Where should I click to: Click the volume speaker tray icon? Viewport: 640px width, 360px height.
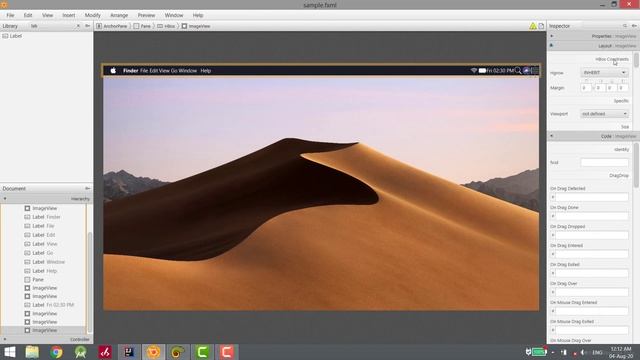coord(584,352)
